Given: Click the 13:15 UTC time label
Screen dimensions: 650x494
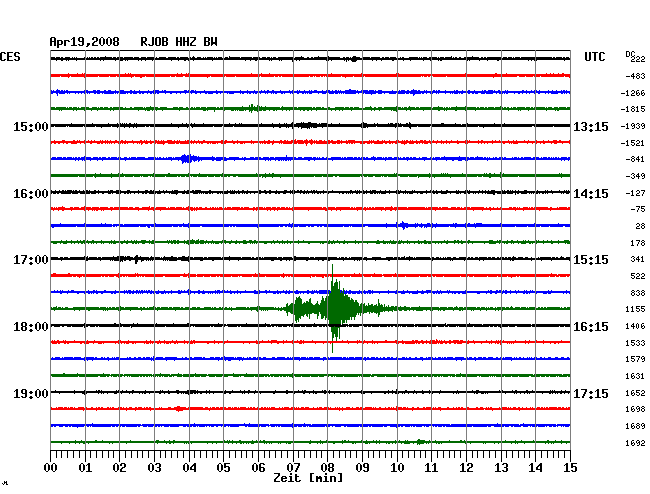Looking at the screenshot, I should pyautogui.click(x=591, y=126).
